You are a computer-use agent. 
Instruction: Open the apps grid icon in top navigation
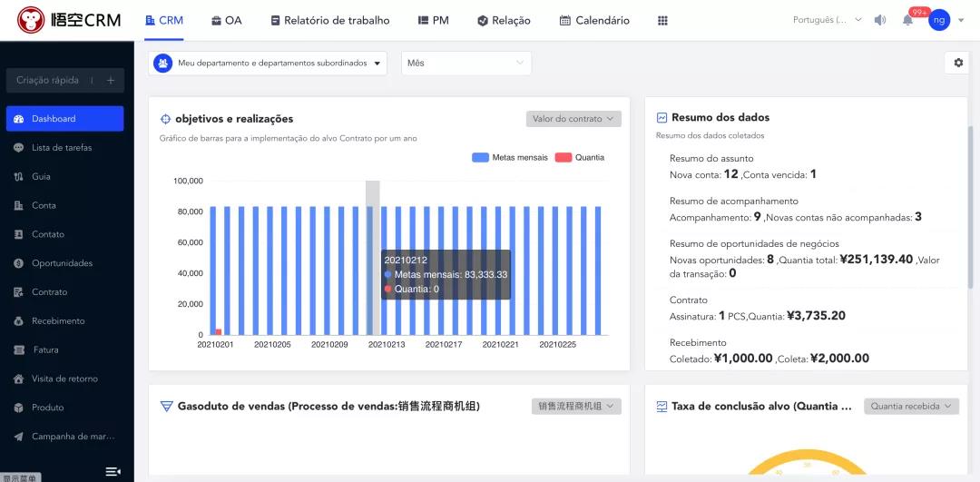[662, 21]
